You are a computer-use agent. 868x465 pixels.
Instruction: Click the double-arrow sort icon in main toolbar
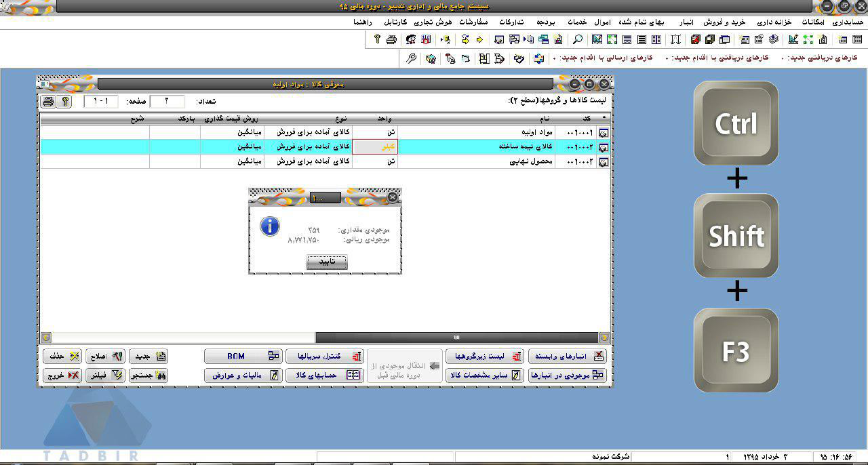pyautogui.click(x=675, y=39)
